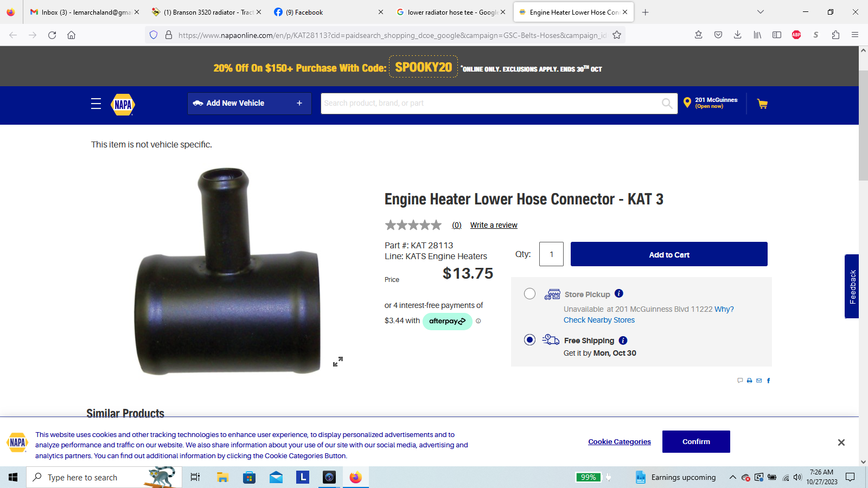The height and width of the screenshot is (488, 868).
Task: Share product via Facebook icon
Action: (768, 381)
